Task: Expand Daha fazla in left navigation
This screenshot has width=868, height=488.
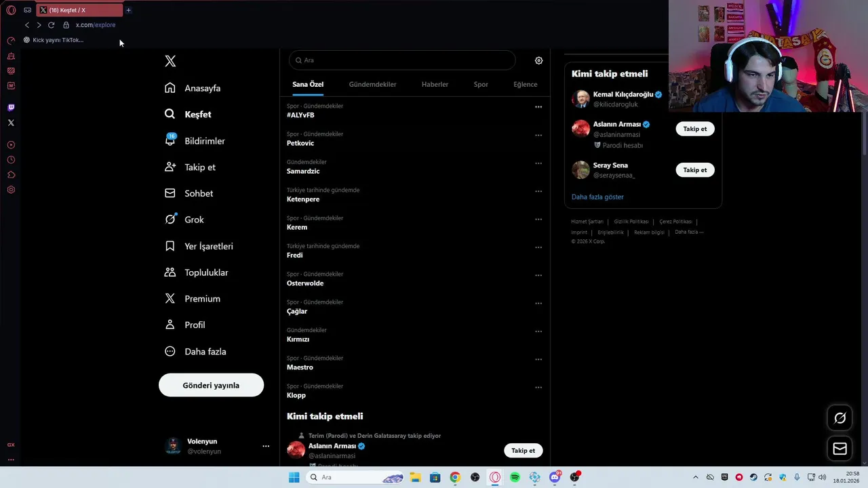Action: tap(196, 351)
